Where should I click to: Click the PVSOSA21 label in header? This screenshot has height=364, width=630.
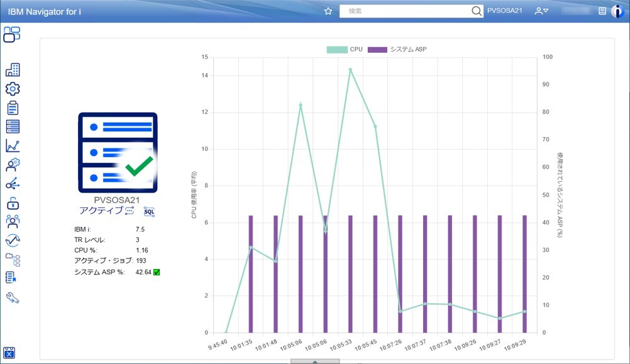[x=505, y=11]
